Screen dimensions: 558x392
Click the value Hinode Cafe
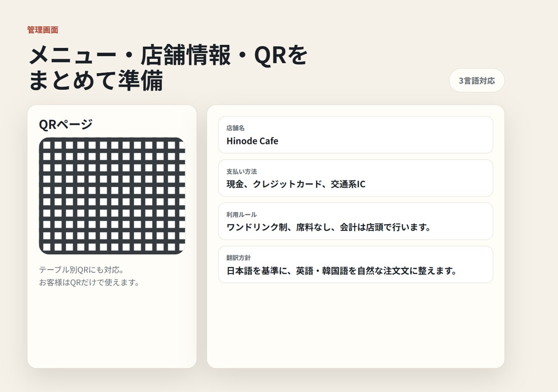pyautogui.click(x=252, y=141)
